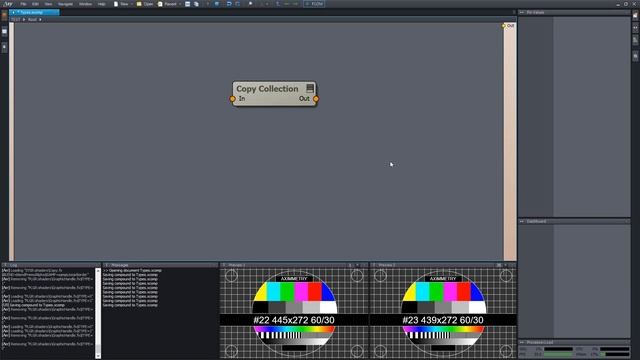Viewport: 640px width, 360px height.
Task: Open the Navigate menu
Action: coord(65,4)
